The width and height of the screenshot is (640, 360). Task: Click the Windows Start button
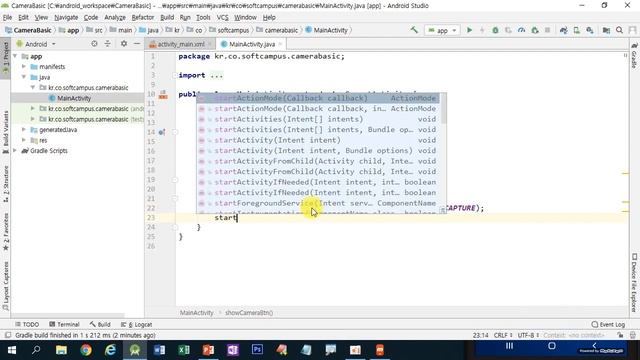[x=12, y=350]
